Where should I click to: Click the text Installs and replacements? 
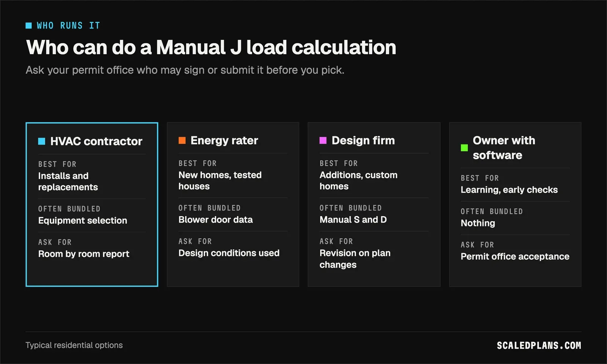[68, 182]
